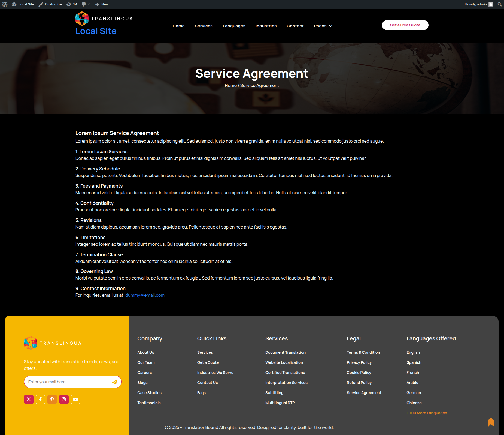
Task: Click the WordPress logo in admin bar
Action: coord(5,4)
